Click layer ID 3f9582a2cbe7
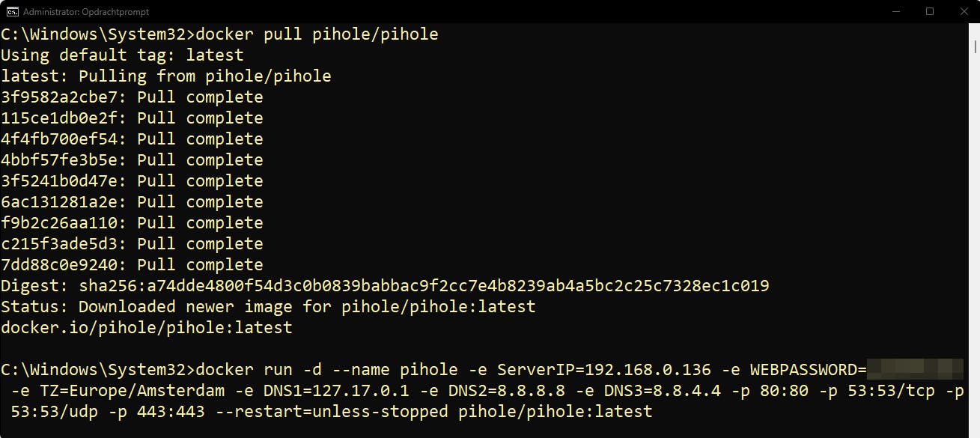980x438 pixels. pos(63,97)
